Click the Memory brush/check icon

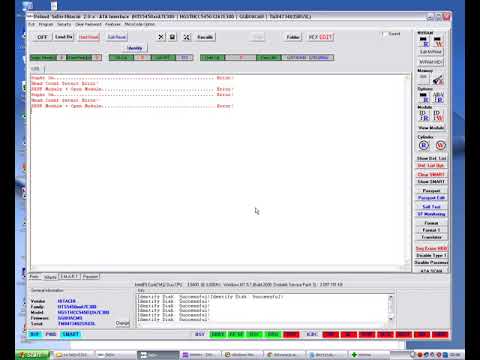(x=438, y=80)
